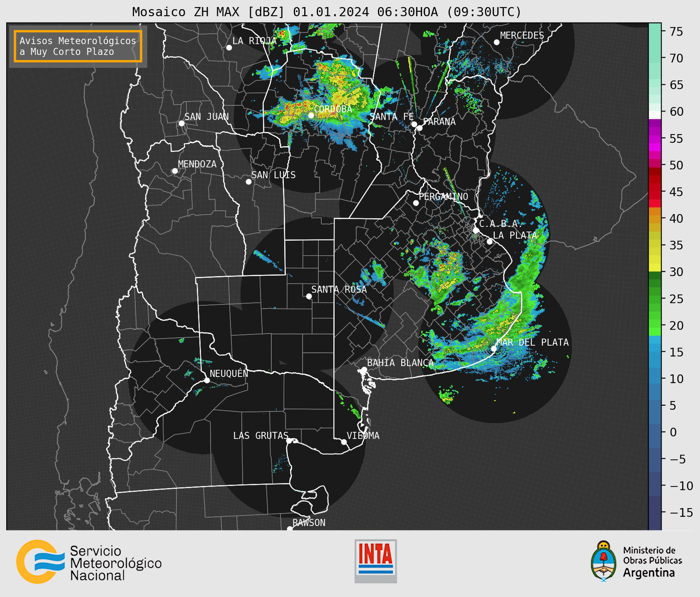Click the VIEDMA city marker dot
700x597 pixels.
tap(344, 442)
